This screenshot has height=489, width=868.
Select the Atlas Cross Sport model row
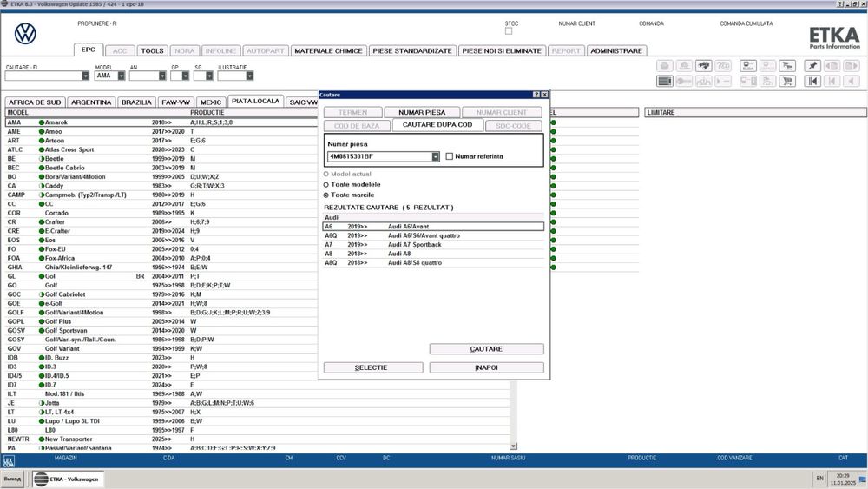[161, 149]
